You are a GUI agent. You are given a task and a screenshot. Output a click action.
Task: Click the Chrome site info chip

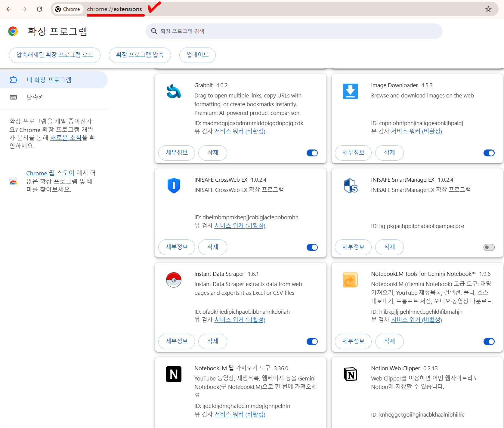(68, 9)
